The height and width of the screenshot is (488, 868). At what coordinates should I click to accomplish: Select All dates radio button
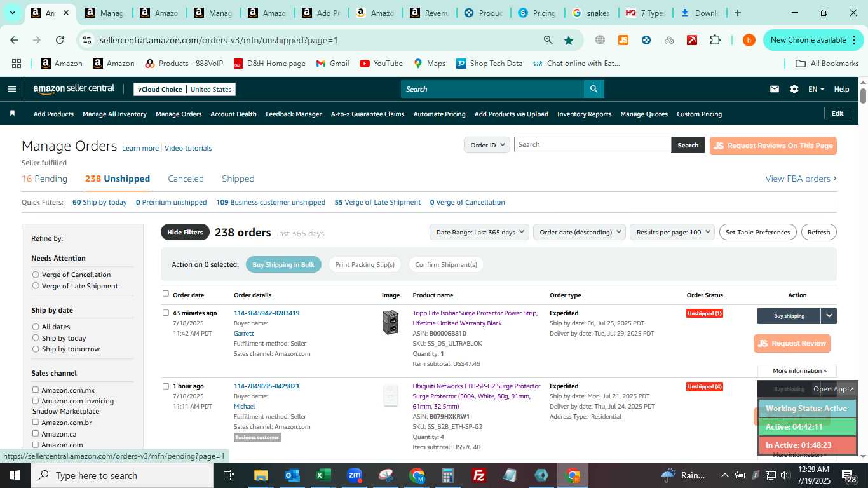[x=36, y=327]
